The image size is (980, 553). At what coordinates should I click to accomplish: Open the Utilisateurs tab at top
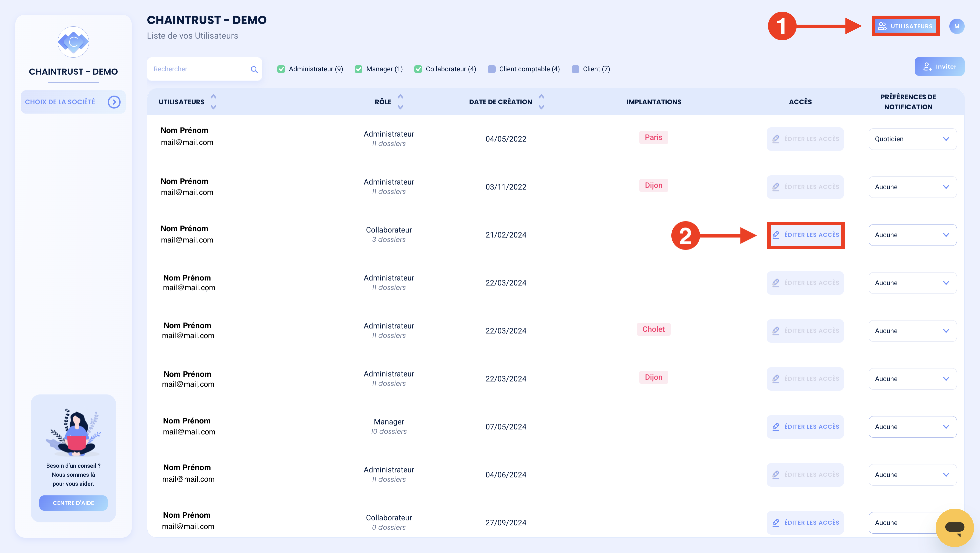pyautogui.click(x=905, y=26)
